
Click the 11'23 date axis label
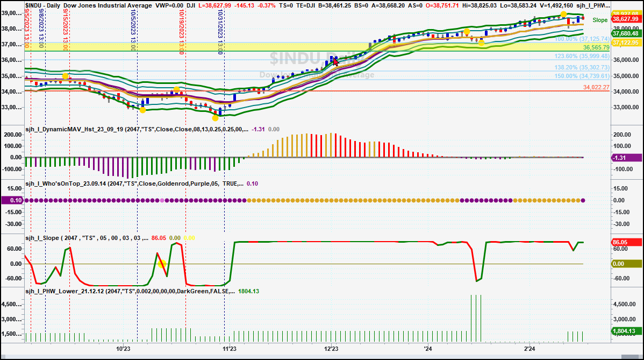[229, 349]
